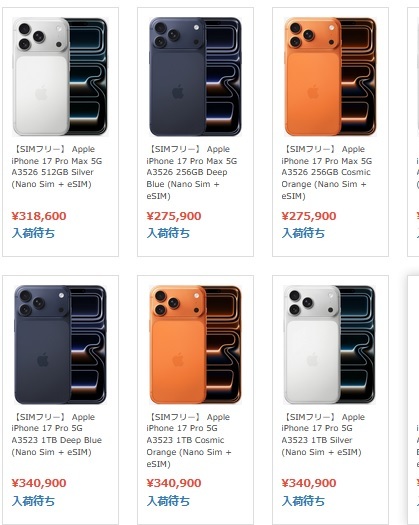Open the Deep Blue iPhone 17 Pro Max image
This screenshot has height=525, width=419.
195,77
